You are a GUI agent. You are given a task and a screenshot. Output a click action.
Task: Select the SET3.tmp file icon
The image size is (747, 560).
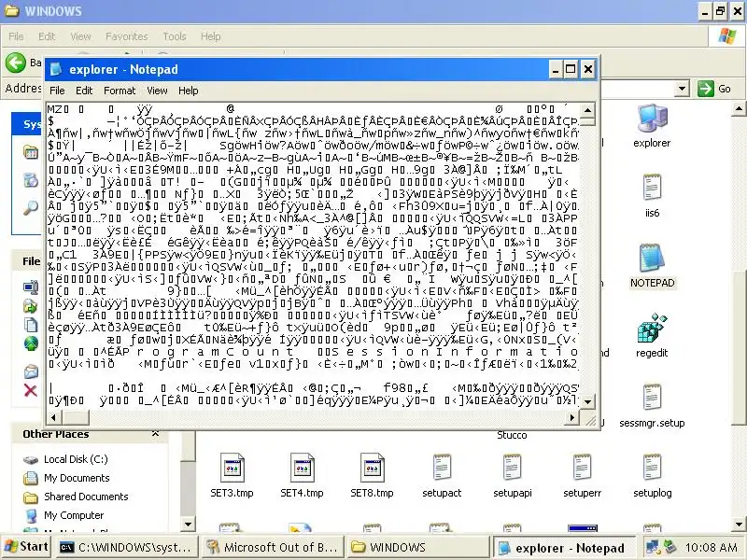pos(232,468)
